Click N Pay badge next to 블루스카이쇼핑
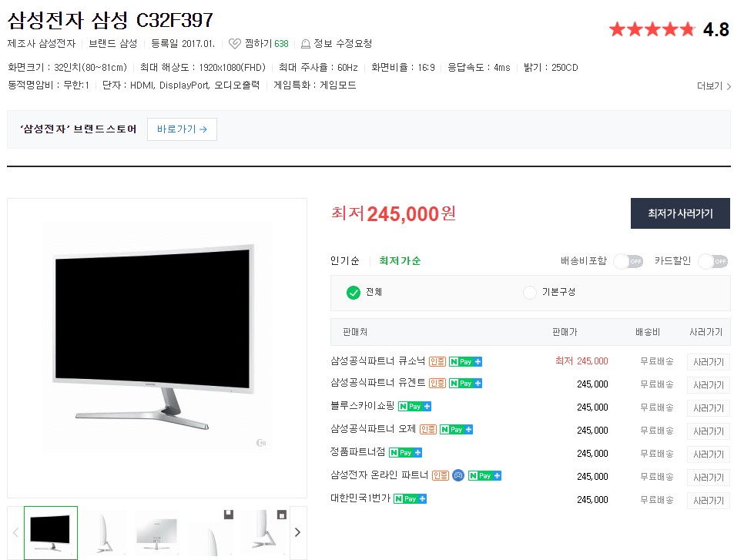 [414, 407]
